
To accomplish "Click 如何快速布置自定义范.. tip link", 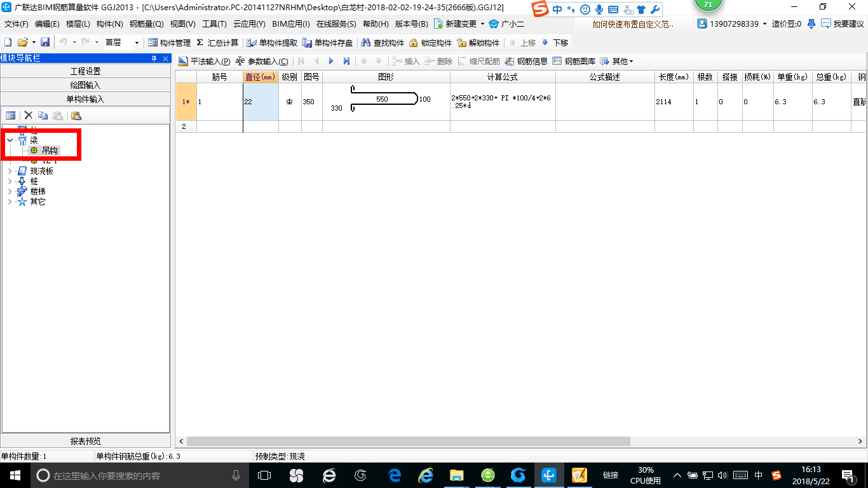I will (x=633, y=24).
